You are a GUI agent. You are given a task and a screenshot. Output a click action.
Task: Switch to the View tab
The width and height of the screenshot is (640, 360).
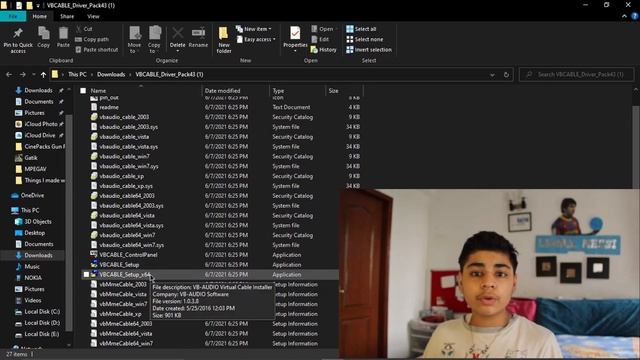coord(93,16)
